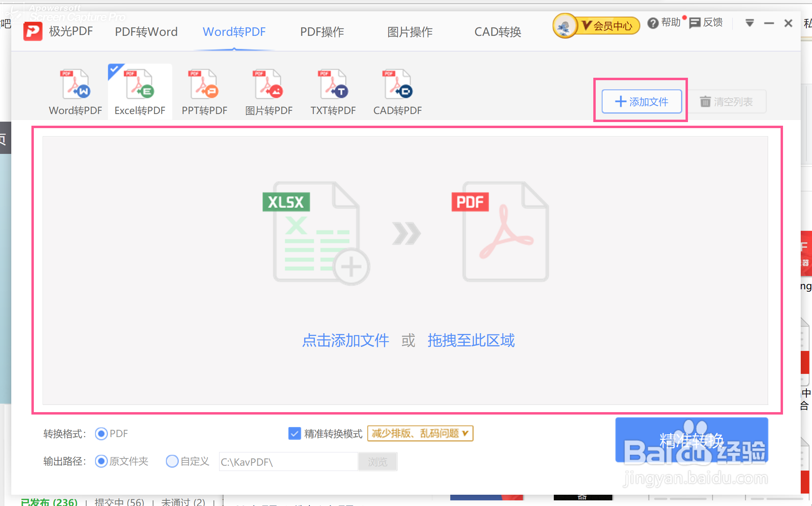Viewport: 812px width, 506px height.
Task: Click the C:\KavPDF\ output path field
Action: point(288,462)
